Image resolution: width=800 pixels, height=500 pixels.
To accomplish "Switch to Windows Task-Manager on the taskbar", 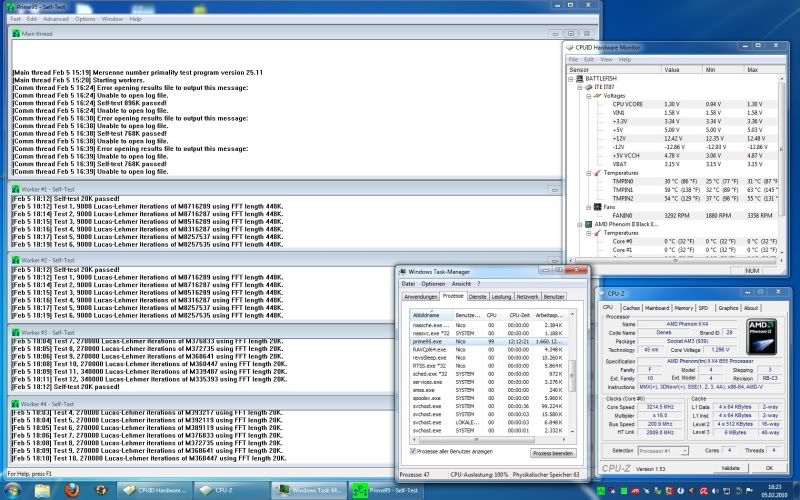I will click(309, 490).
